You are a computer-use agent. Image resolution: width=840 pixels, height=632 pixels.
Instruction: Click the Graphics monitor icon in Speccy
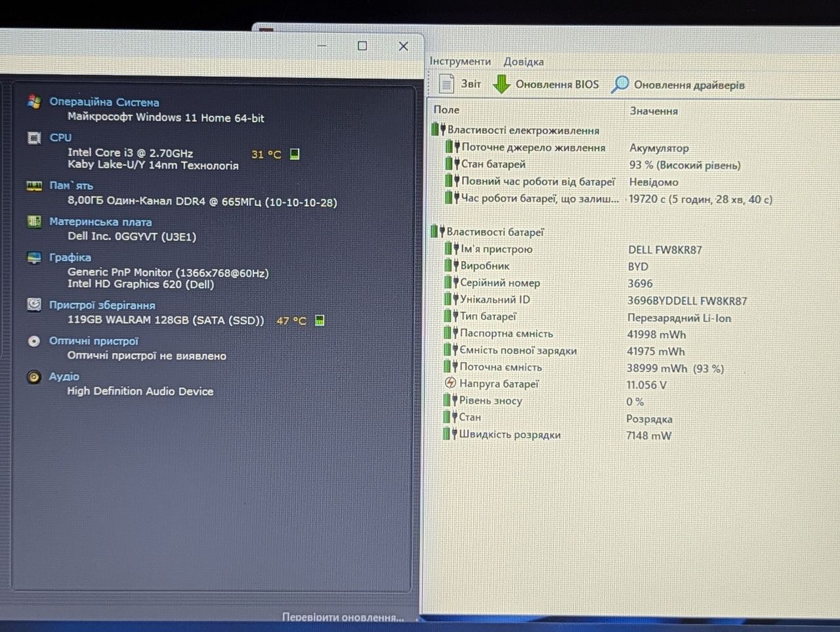(x=34, y=257)
